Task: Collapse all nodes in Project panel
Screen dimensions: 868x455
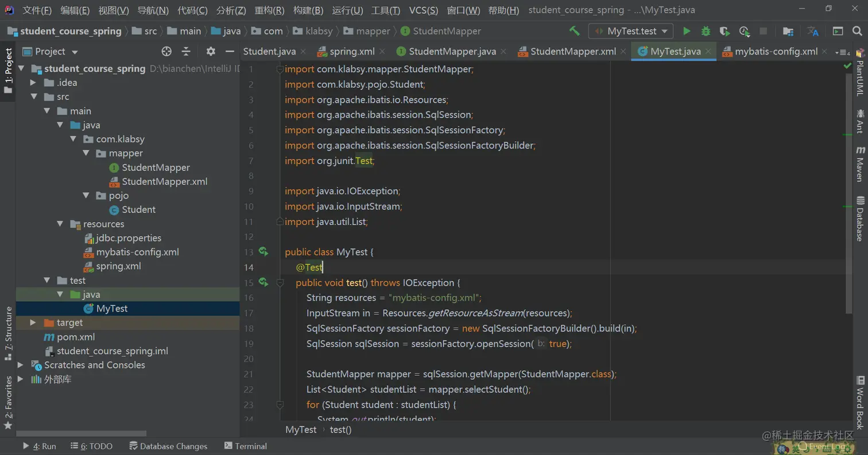Action: 185,52
